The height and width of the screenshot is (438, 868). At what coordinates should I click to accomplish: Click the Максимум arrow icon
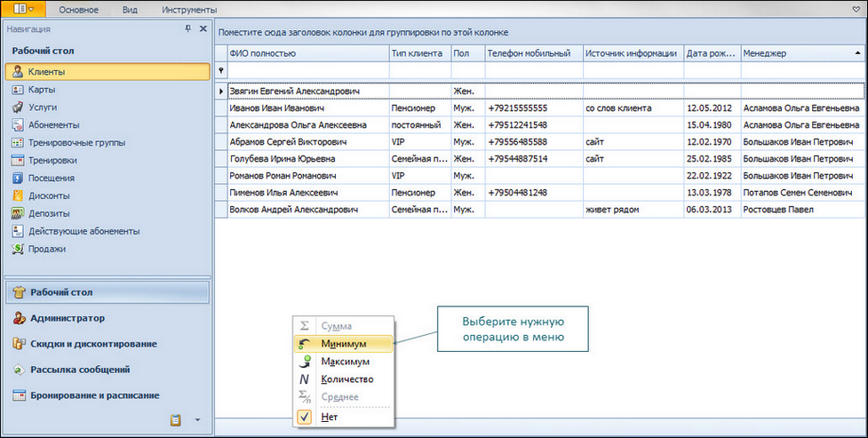(304, 362)
